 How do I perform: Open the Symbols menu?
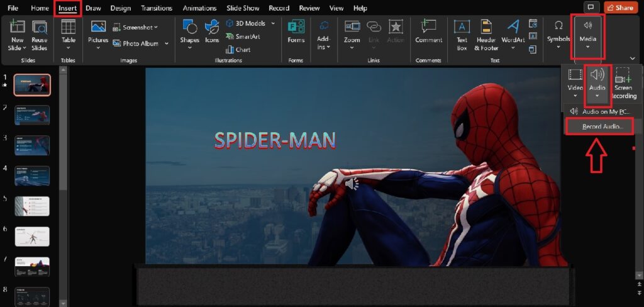(558, 35)
